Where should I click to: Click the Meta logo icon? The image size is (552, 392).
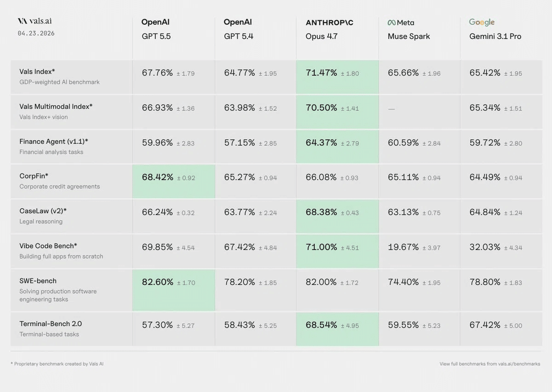392,23
